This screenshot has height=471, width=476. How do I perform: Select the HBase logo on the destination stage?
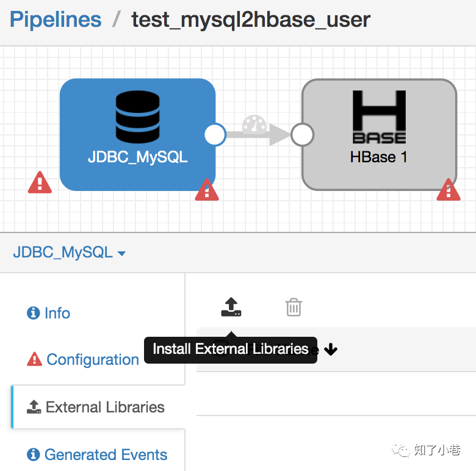click(379, 117)
